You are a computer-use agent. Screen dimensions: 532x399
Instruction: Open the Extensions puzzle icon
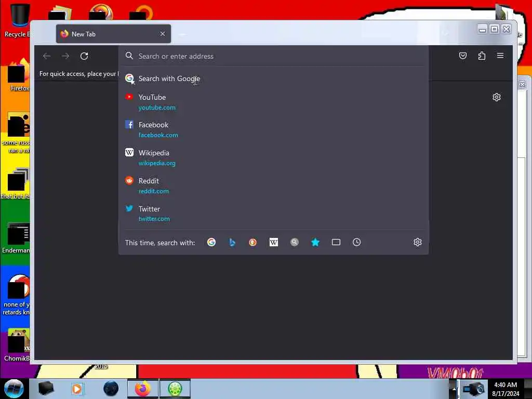point(482,56)
